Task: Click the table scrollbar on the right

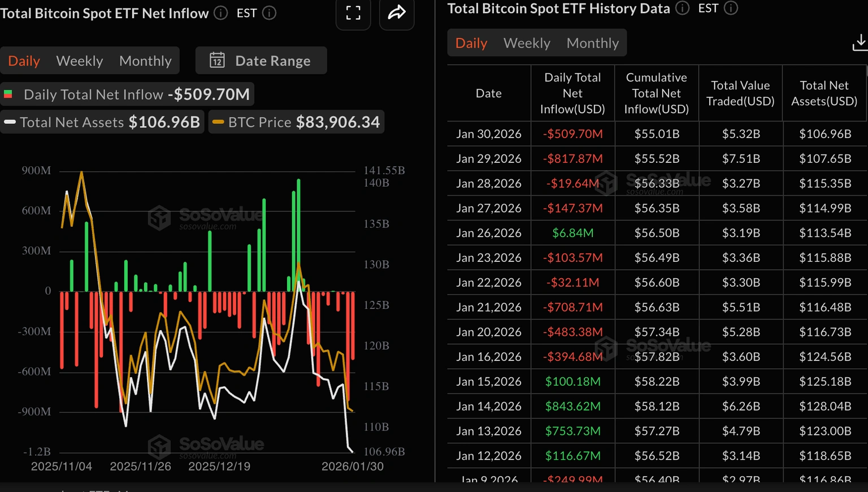Action: pyautogui.click(x=865, y=170)
